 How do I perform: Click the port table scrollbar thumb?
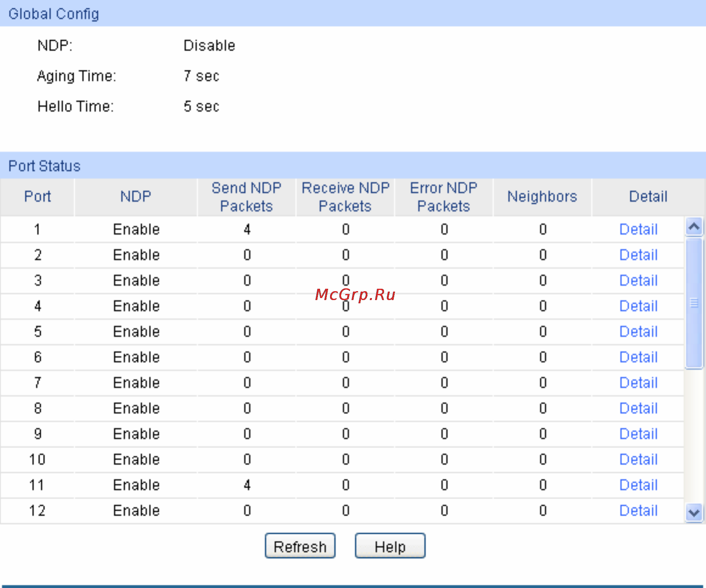694,303
